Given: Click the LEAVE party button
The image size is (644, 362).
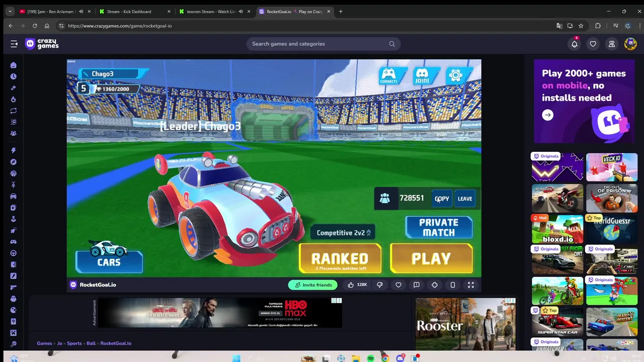Looking at the screenshot, I should [465, 199].
